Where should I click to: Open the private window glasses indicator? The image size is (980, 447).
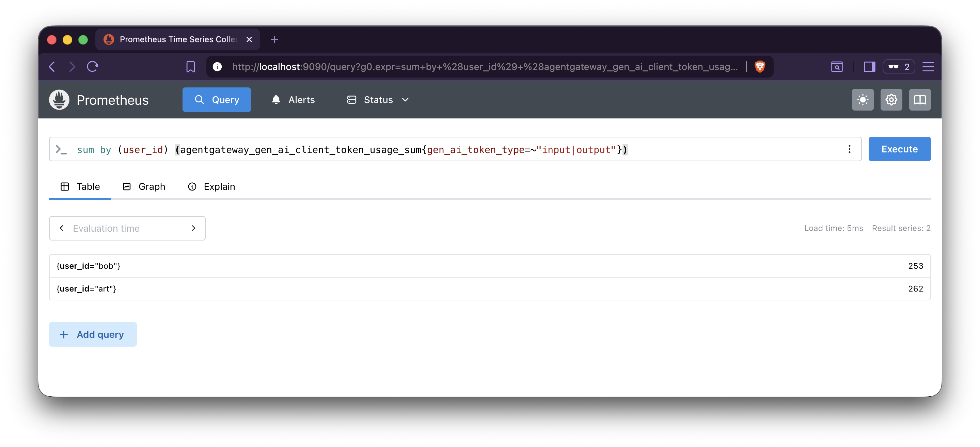point(899,67)
